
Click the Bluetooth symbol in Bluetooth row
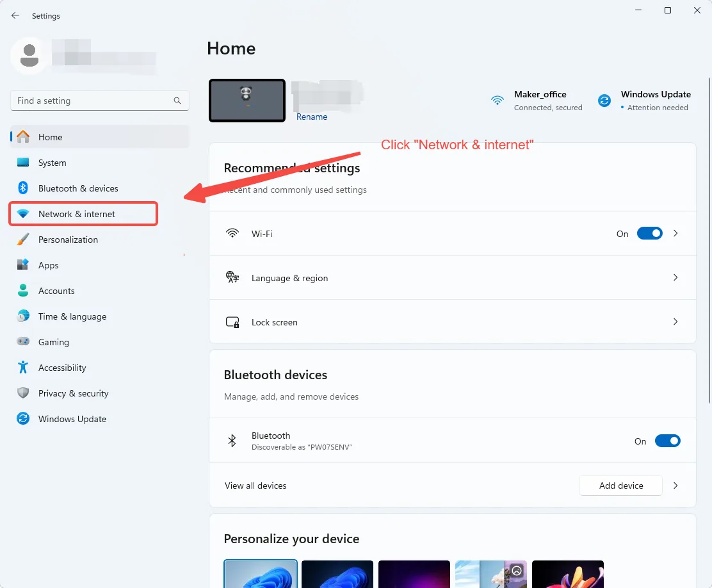(232, 440)
